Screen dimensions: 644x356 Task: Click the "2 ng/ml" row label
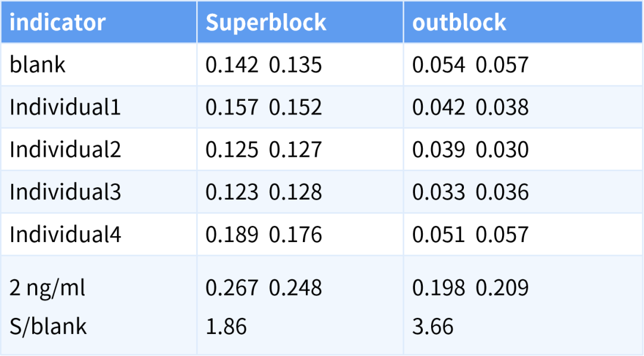[x=48, y=288]
